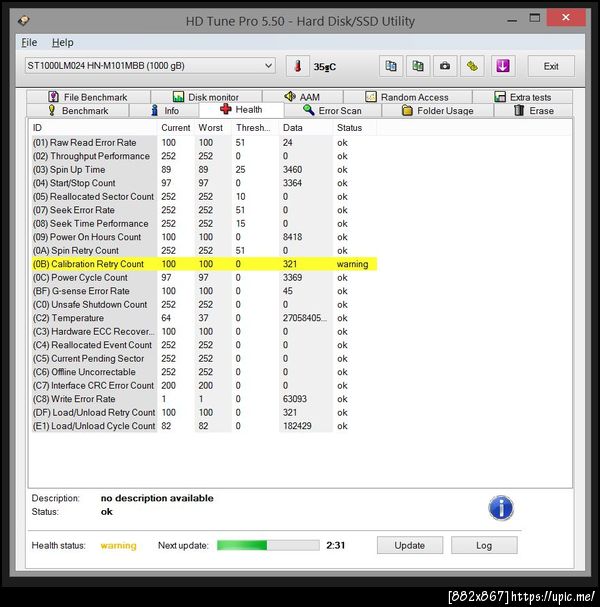This screenshot has height=607, width=600.
Task: Select the Throughput Performance row
Action: coord(204,156)
